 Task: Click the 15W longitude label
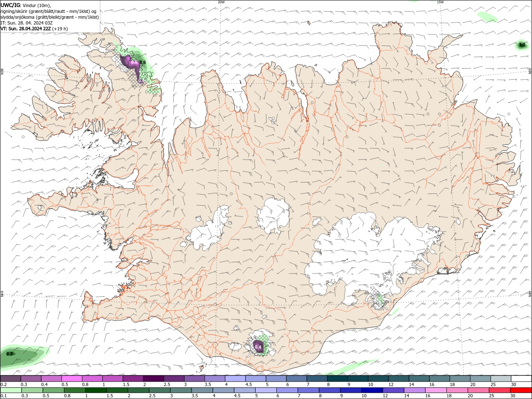440,2
